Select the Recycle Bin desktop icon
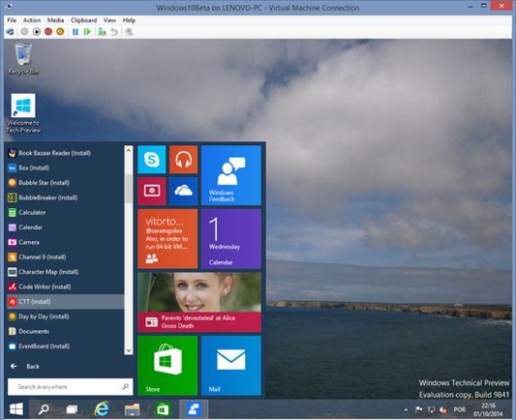Screen dimensions: 516x420 [x=24, y=59]
